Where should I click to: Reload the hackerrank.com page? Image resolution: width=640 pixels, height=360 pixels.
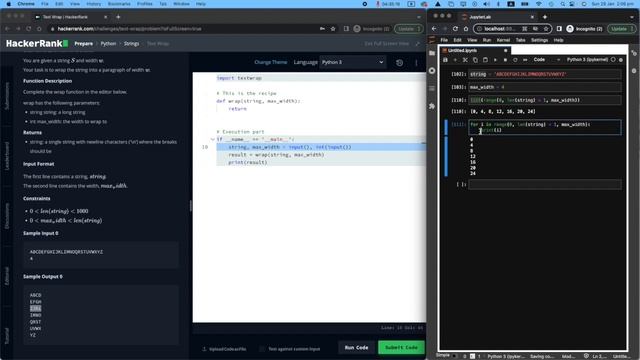29,29
